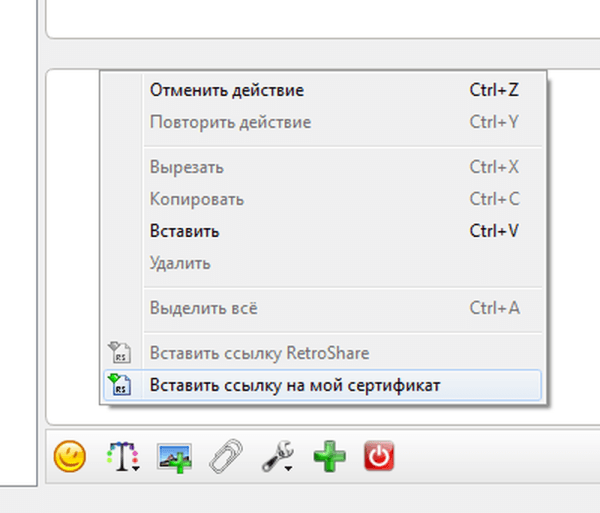The height and width of the screenshot is (513, 600).
Task: Click the message text area beside the menu
Action: (570, 250)
